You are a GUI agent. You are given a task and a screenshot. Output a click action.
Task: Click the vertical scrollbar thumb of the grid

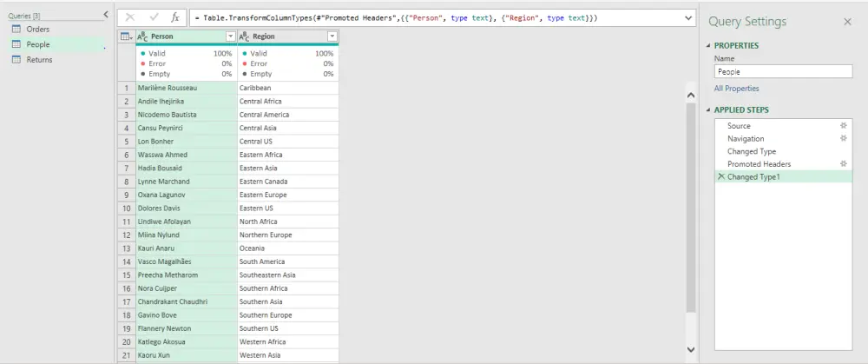click(x=690, y=208)
